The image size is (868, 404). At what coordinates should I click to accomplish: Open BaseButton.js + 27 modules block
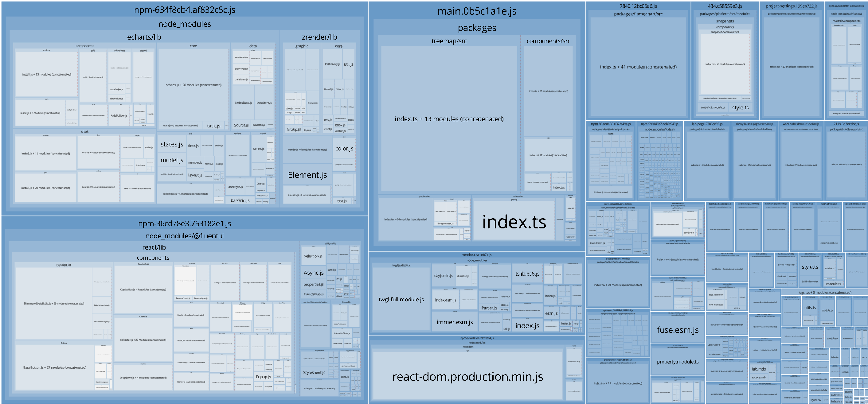55,367
